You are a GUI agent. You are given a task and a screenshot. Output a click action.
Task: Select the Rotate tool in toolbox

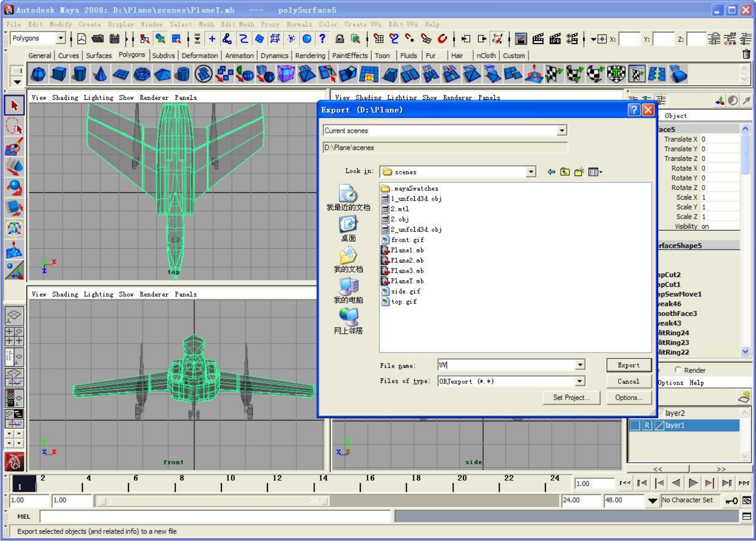(14, 188)
